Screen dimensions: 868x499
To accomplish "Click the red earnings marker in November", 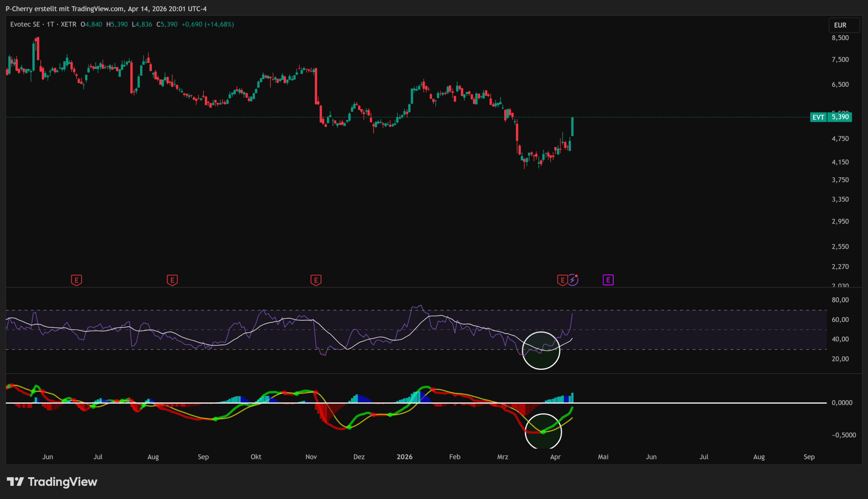I will pyautogui.click(x=316, y=280).
